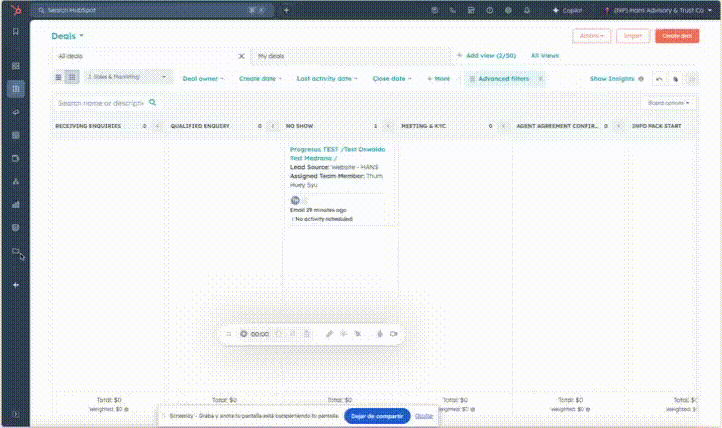Open the All Views link
The height and width of the screenshot is (428, 722).
pos(545,56)
